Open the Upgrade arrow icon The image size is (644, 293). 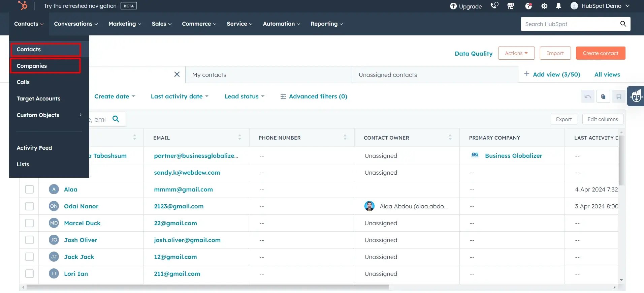[x=453, y=6]
